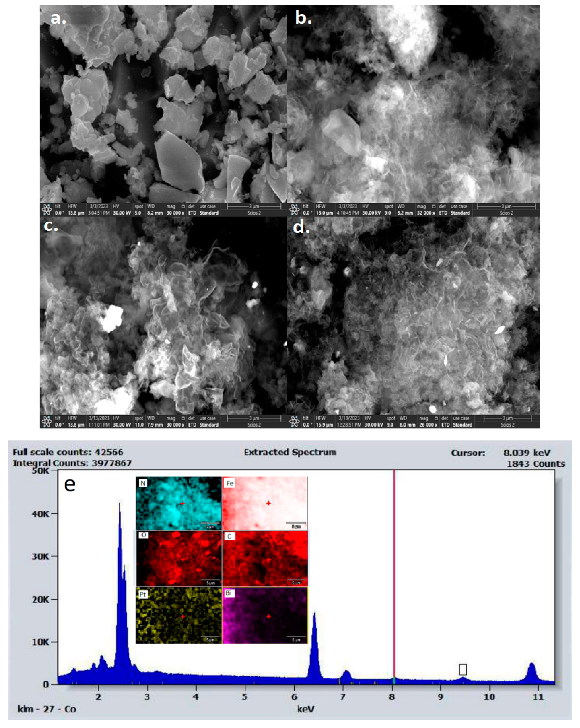580x728 pixels.
Task: Click WD value '7.9 mm' in panel c
Action: coord(155,425)
